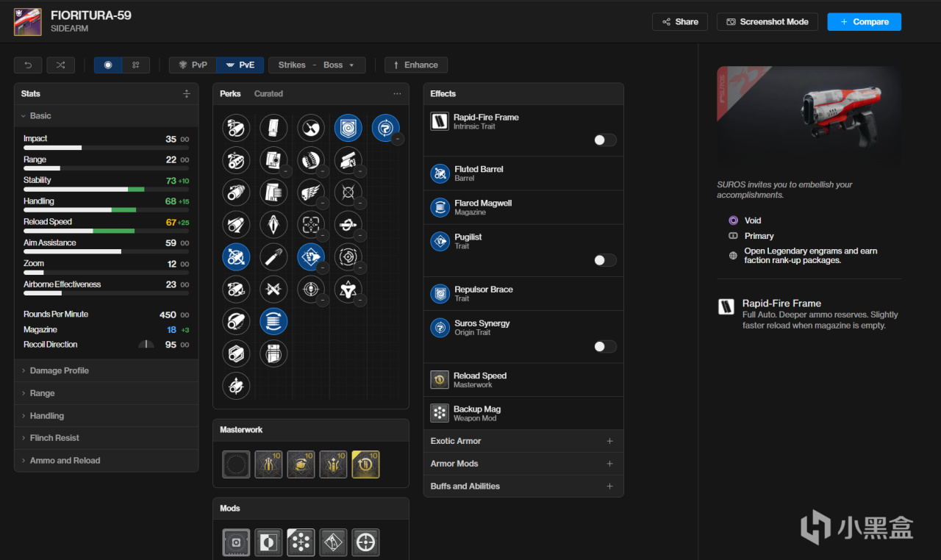Select the crosshair mod icon

[x=365, y=542]
